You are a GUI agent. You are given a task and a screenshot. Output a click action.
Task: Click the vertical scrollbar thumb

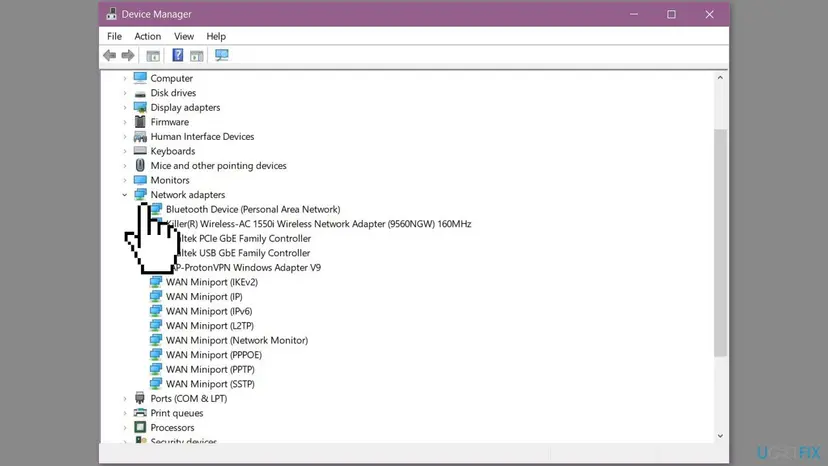click(720, 243)
